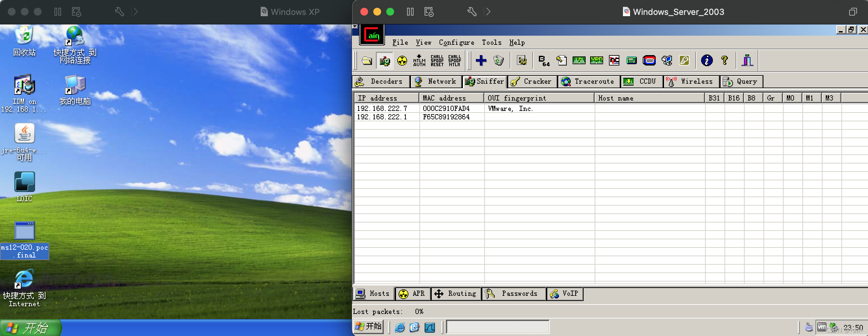
Task: Sort by MAC address column header
Action: [x=452, y=98]
